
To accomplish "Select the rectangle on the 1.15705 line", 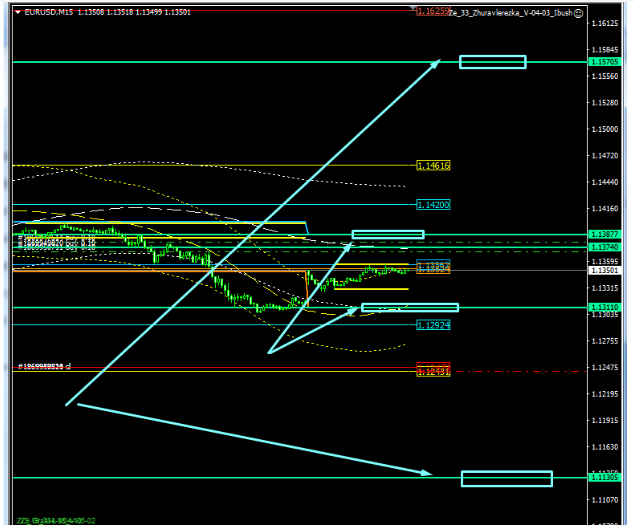I will tap(492, 62).
